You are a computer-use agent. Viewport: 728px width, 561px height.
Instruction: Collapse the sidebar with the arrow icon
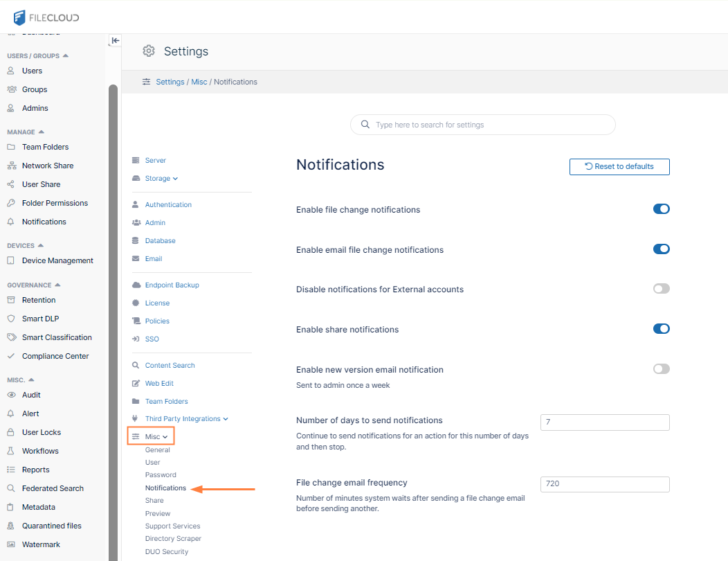(115, 40)
